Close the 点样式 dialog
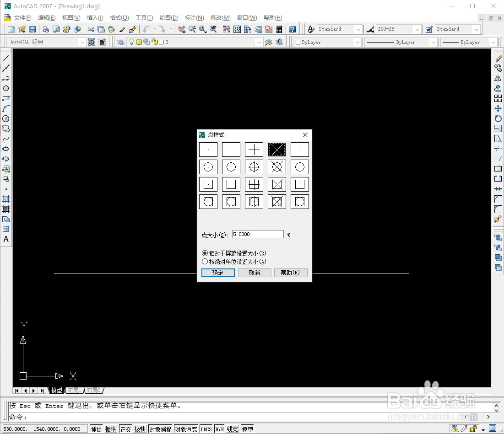Viewport: 504px width, 434px height. tap(305, 135)
